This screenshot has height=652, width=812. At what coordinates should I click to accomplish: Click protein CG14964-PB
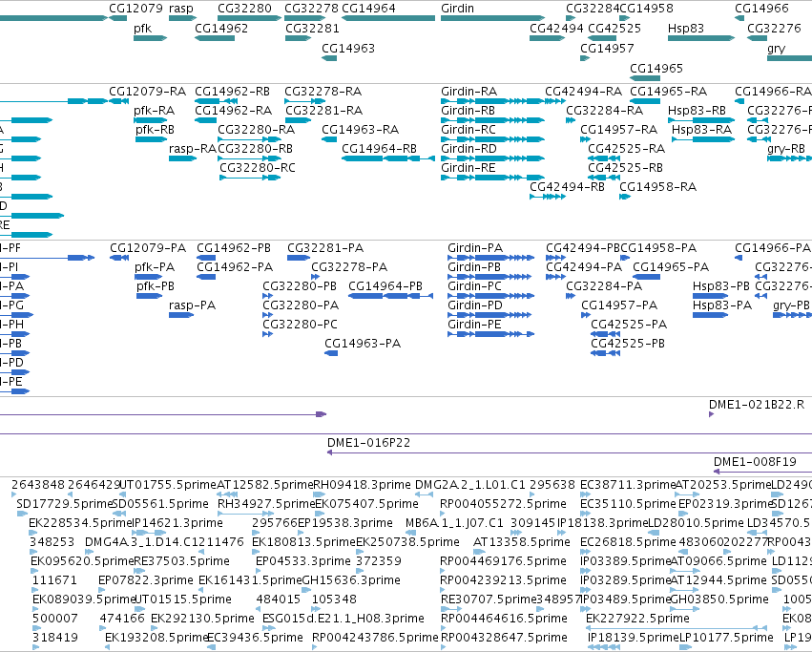point(390,296)
